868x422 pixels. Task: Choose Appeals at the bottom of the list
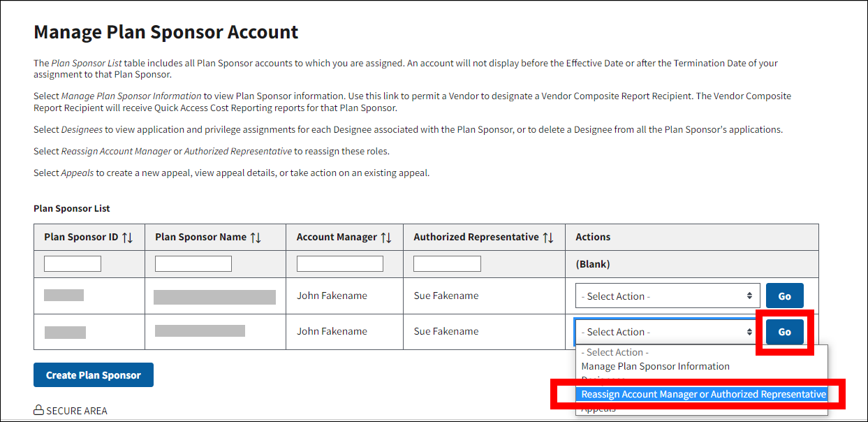click(x=598, y=409)
